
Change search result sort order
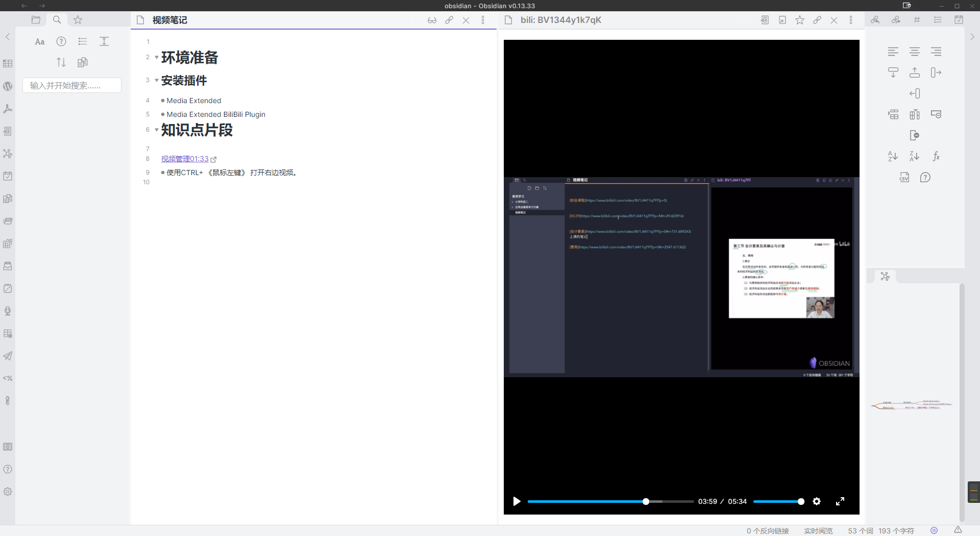[x=61, y=62]
